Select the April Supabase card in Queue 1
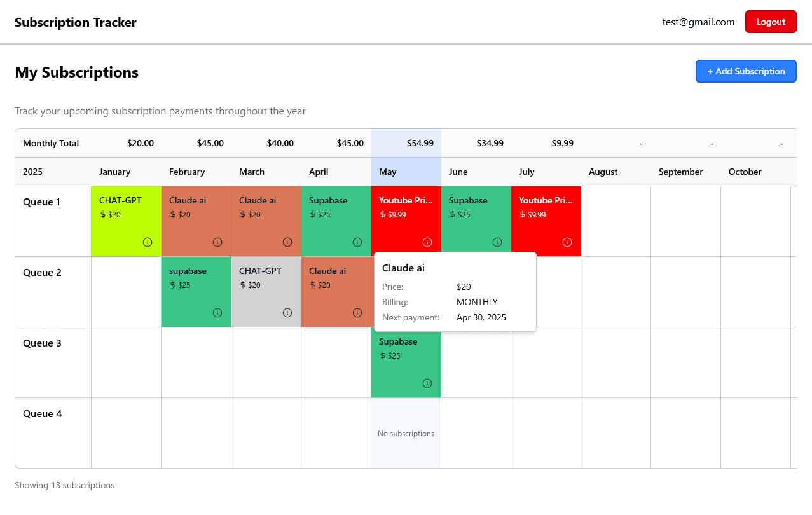 coord(336,221)
